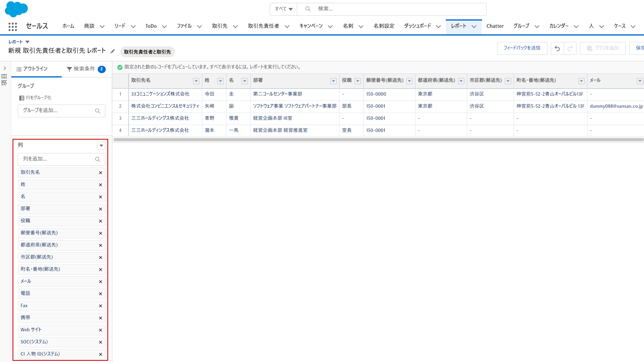Click the フィードバックを送信 button
The height and width of the screenshot is (362, 644).
click(522, 48)
